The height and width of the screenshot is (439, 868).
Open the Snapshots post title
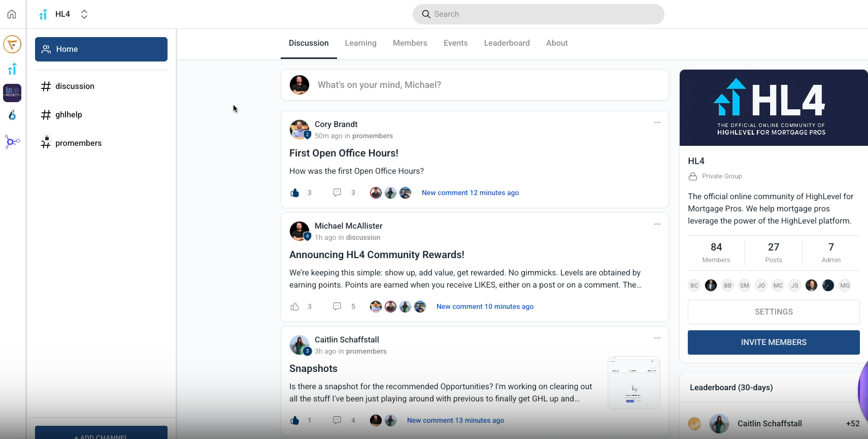pos(313,369)
